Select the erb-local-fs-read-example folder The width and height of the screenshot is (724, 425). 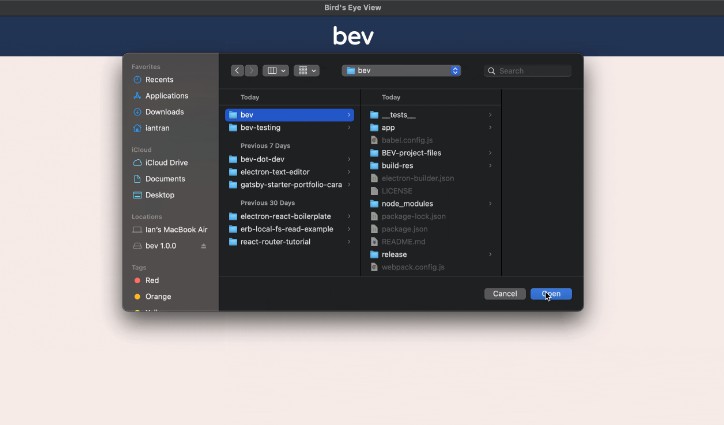tap(290, 229)
